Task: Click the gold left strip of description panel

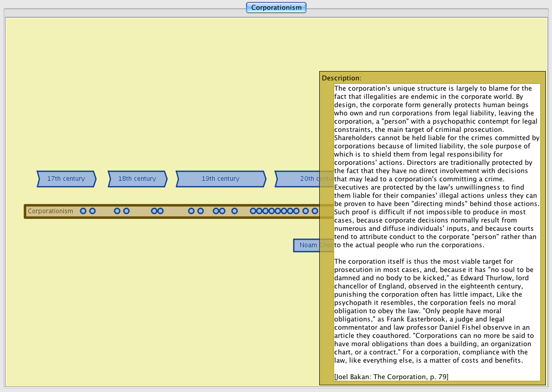Action: pyautogui.click(x=326, y=232)
